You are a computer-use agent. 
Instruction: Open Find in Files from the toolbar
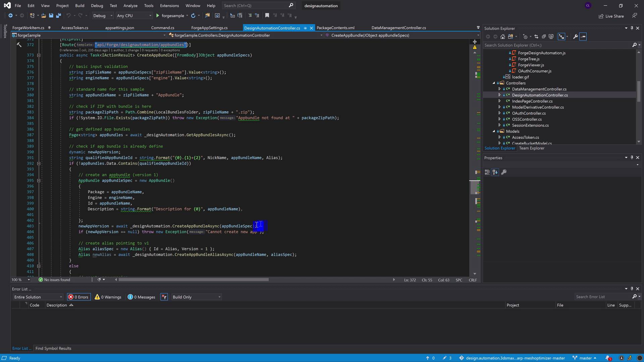click(x=207, y=15)
